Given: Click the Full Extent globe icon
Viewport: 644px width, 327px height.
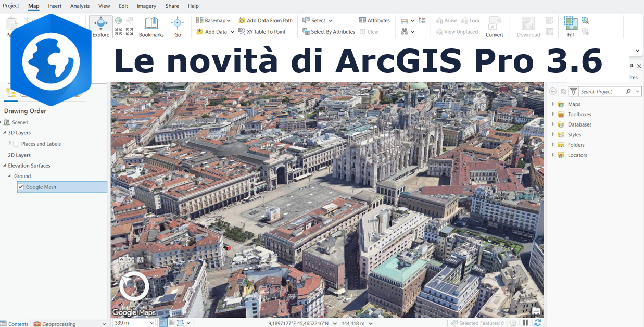Looking at the screenshot, I should [x=119, y=21].
